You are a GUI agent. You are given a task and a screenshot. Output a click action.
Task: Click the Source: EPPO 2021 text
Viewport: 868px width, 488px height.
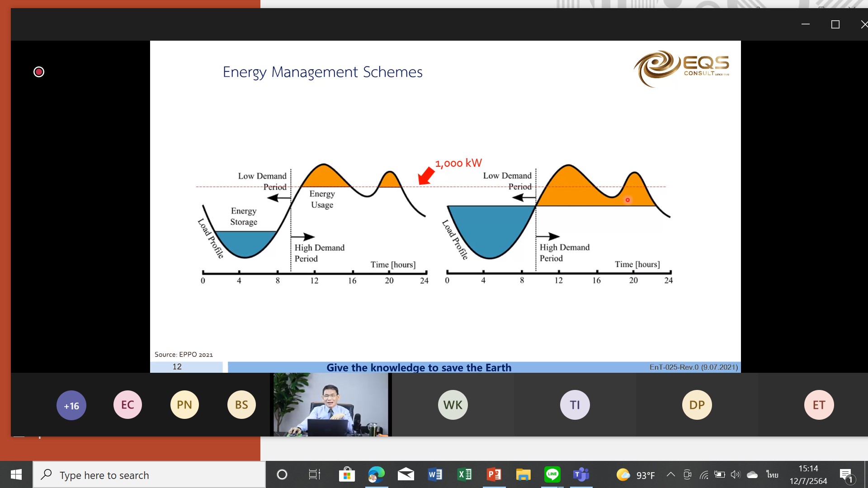tap(184, 355)
